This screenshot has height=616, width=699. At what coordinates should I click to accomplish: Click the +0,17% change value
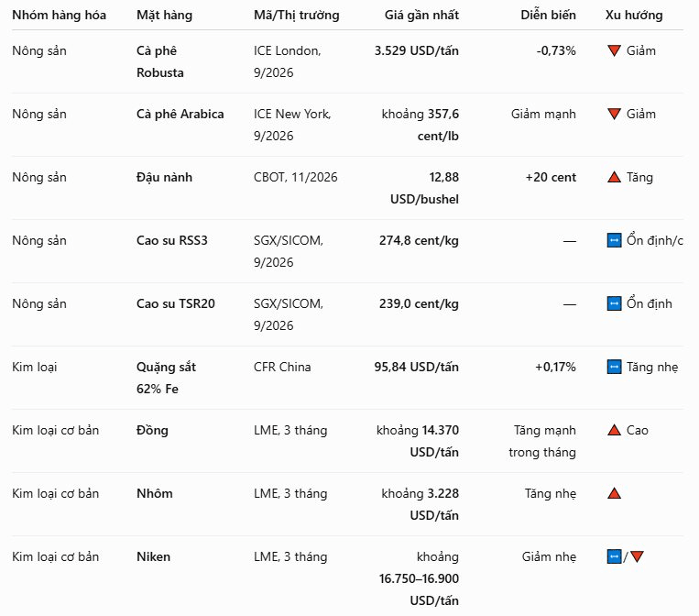[x=555, y=367]
